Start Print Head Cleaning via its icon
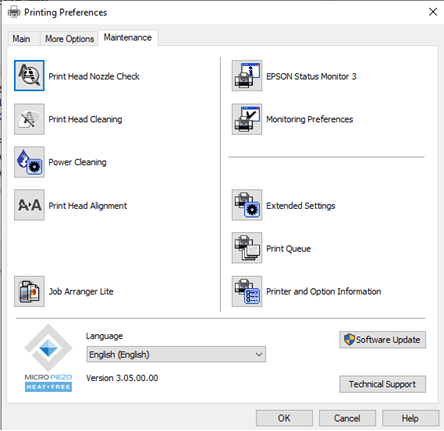444x431 pixels. [29, 119]
